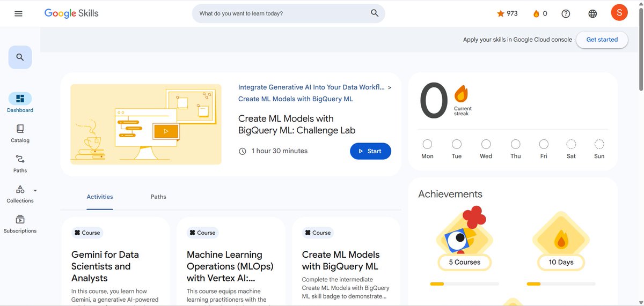Click the star points icon showing 973
The height and width of the screenshot is (306, 644).
501,13
